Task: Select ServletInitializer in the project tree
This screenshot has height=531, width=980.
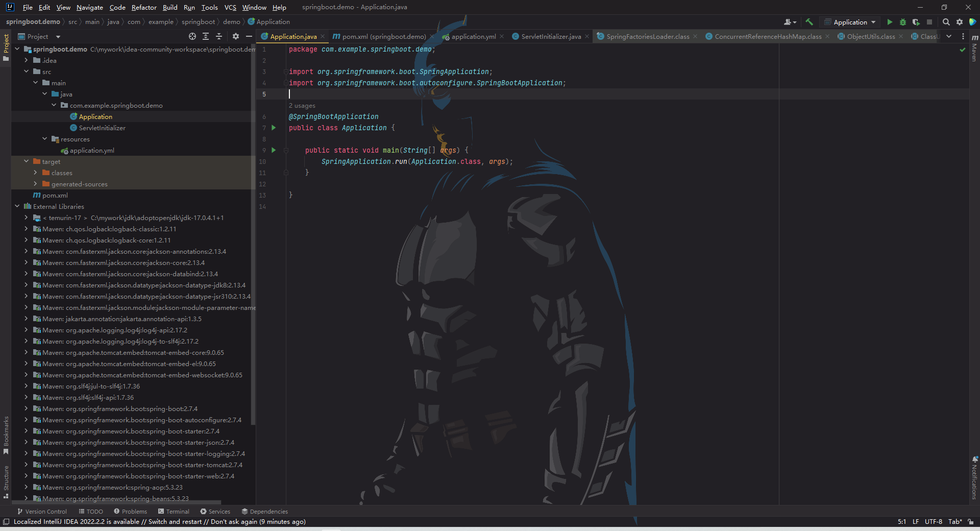Action: [x=102, y=128]
